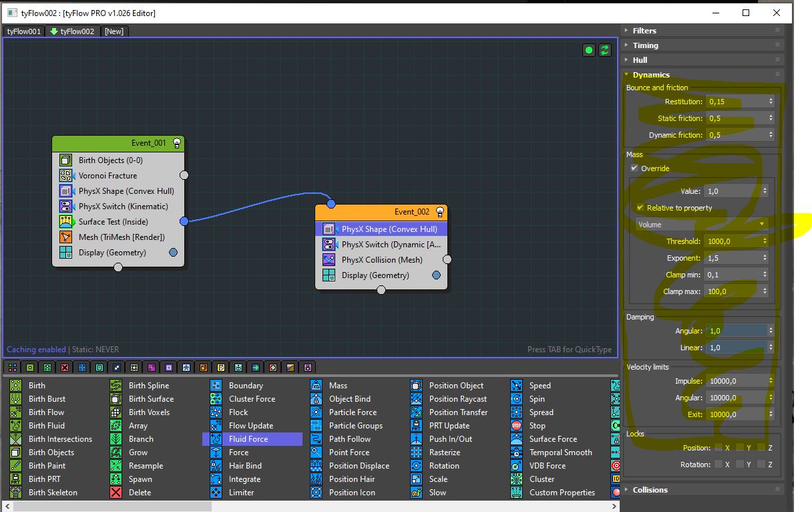The height and width of the screenshot is (512, 812).
Task: Click the Angular damping value field
Action: coord(737,331)
